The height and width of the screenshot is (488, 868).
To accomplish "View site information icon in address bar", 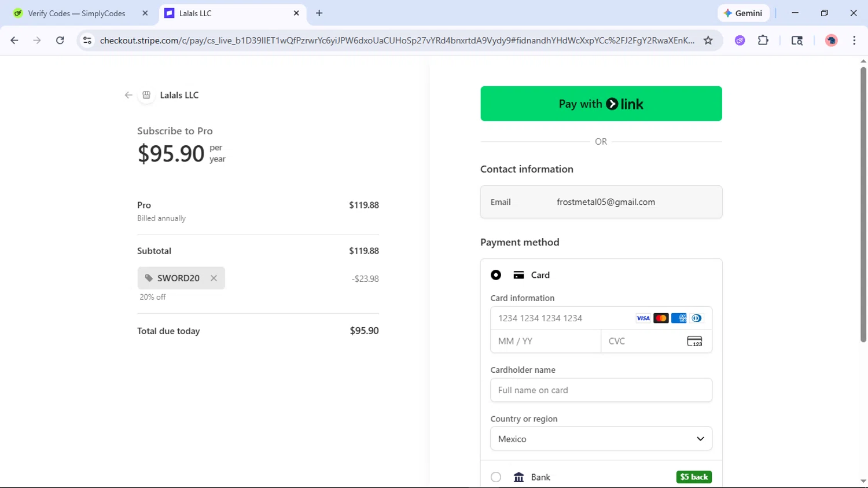I will pos(87,41).
